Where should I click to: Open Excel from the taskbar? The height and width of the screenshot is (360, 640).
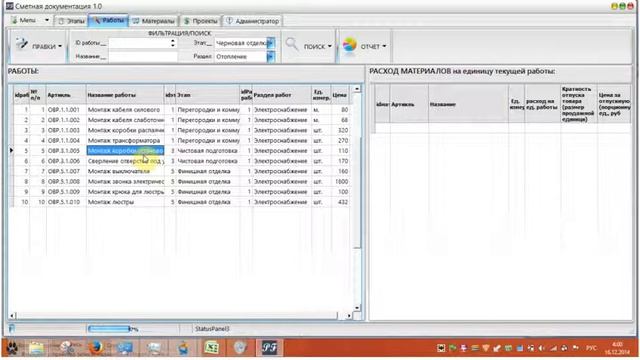pos(211,348)
